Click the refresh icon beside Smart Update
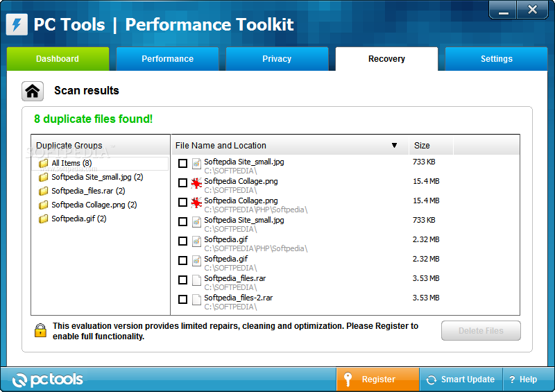555x392 pixels. point(432,380)
